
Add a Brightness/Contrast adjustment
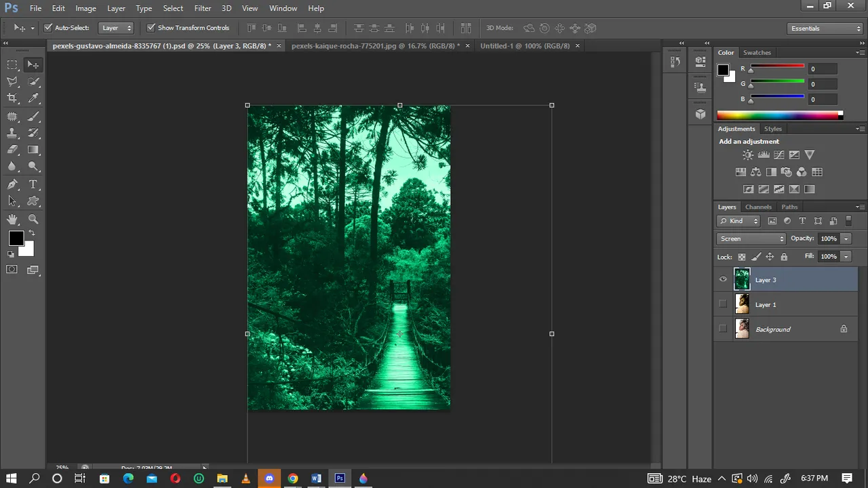coord(748,155)
